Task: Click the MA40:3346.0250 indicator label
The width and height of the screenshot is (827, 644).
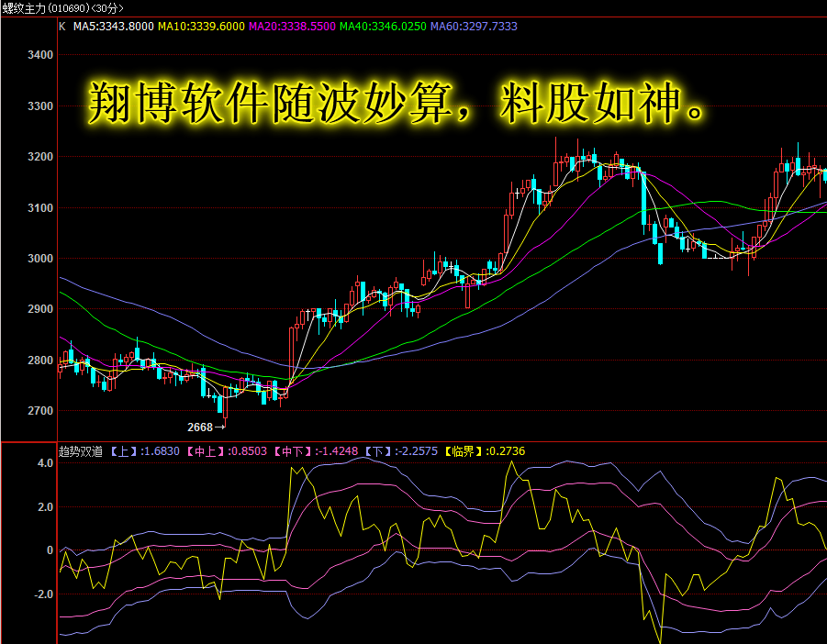Action: 383,27
